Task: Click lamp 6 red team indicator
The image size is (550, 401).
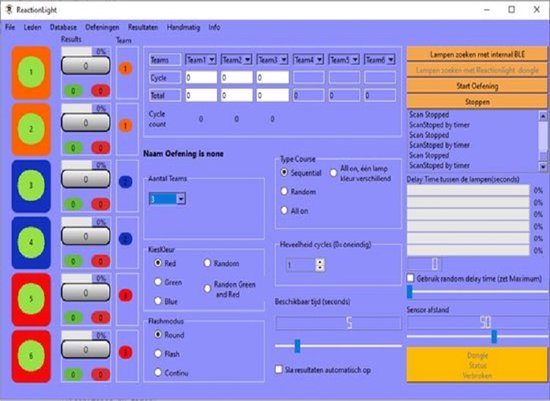Action: pos(126,352)
